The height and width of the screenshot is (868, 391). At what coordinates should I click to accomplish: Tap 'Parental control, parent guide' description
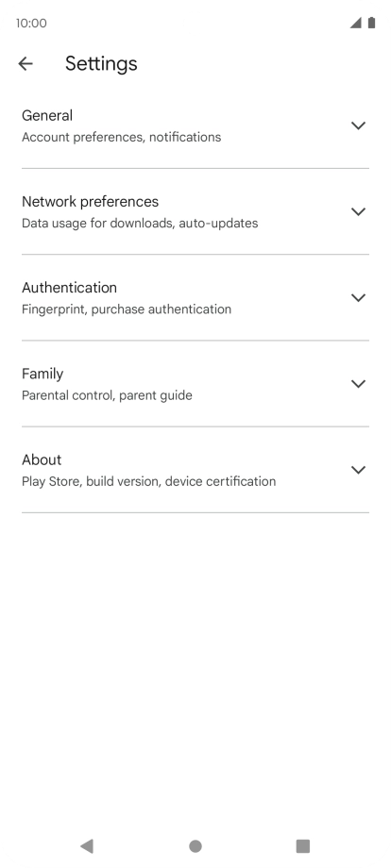107,396
